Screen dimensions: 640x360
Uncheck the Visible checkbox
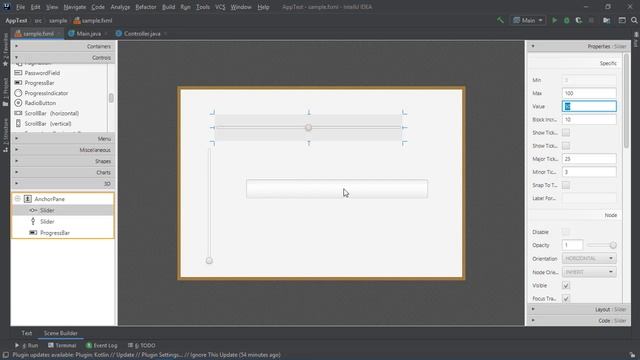click(566, 285)
